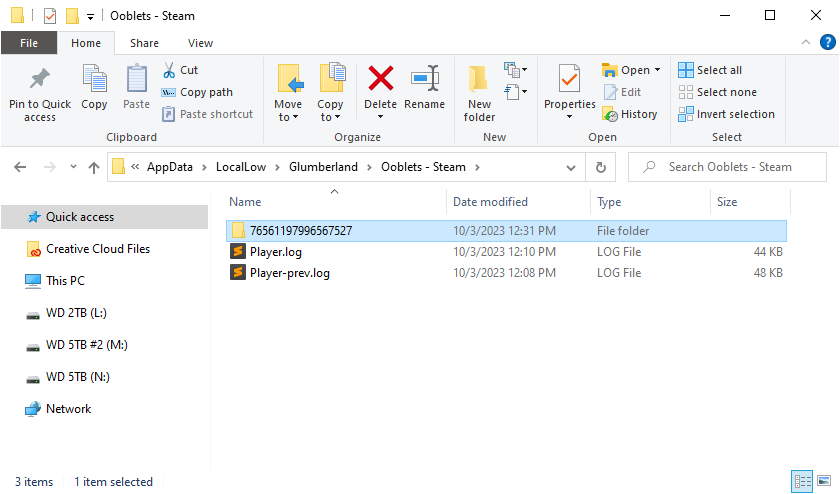This screenshot has height=494, width=840.
Task: Click Copy path in Clipboard group
Action: click(198, 92)
